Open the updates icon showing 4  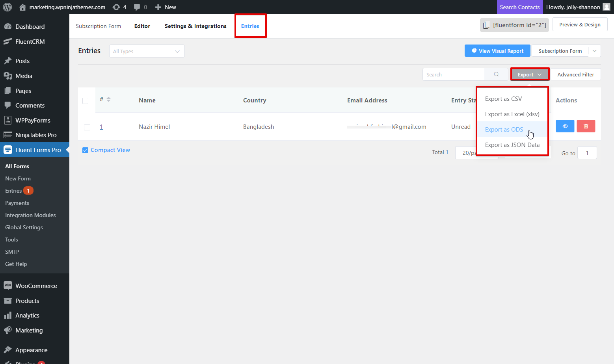coord(116,7)
